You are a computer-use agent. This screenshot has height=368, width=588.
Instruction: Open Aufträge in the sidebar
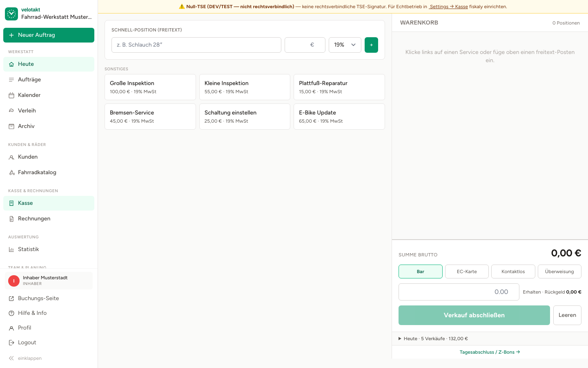pyautogui.click(x=49, y=80)
